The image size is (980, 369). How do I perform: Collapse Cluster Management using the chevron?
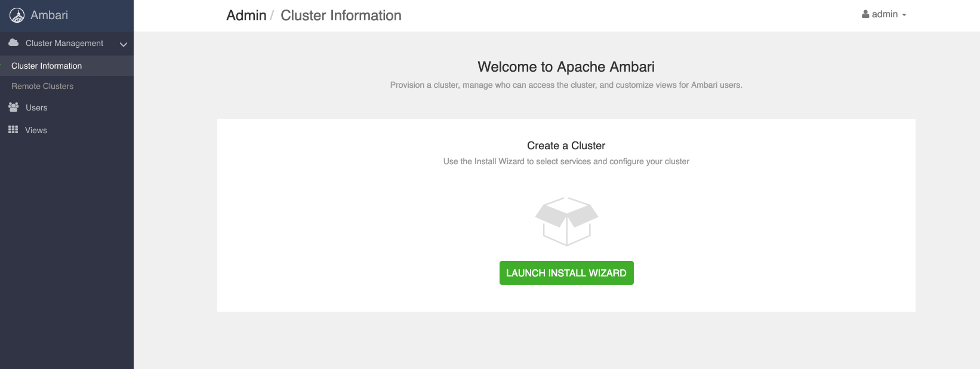point(124,44)
